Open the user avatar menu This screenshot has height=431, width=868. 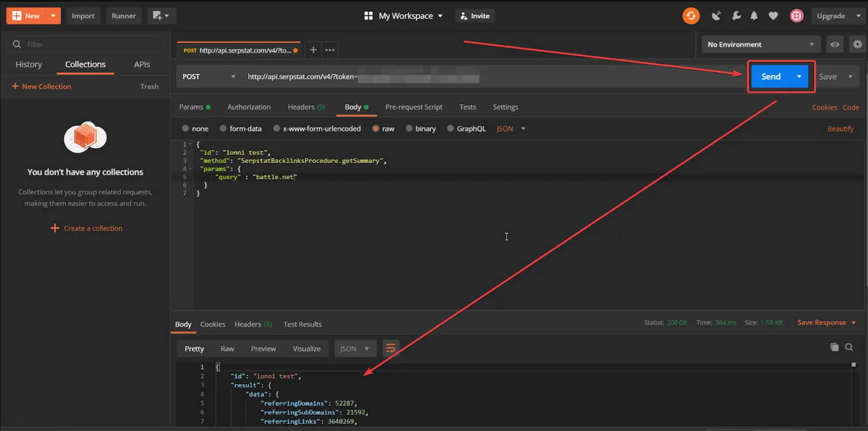pos(797,16)
